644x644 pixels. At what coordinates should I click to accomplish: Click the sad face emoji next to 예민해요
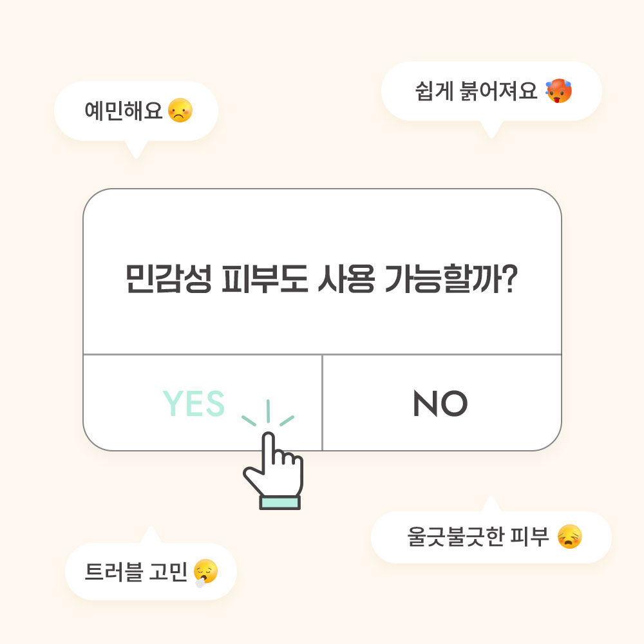(180, 110)
